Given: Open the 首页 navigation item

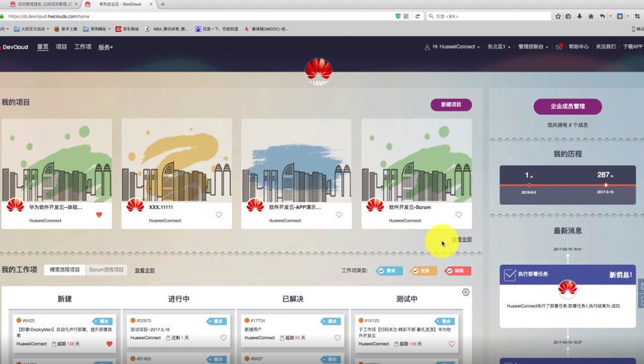Looking at the screenshot, I should (43, 47).
